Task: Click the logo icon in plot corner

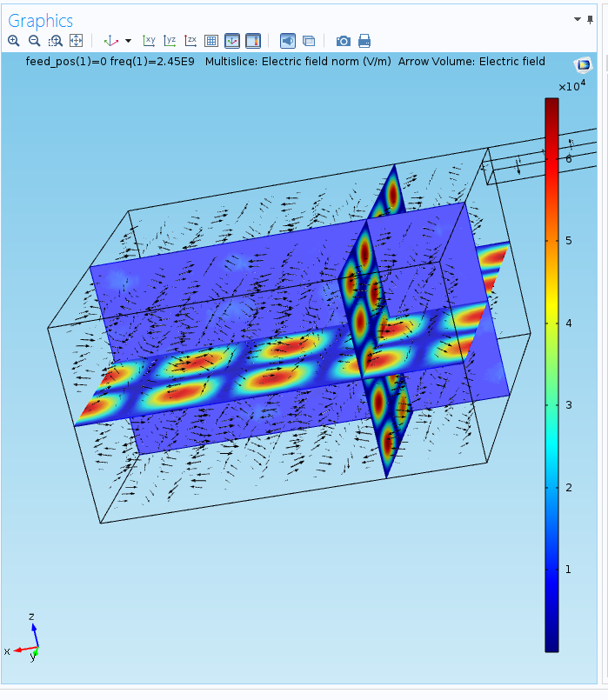Action: [x=583, y=65]
